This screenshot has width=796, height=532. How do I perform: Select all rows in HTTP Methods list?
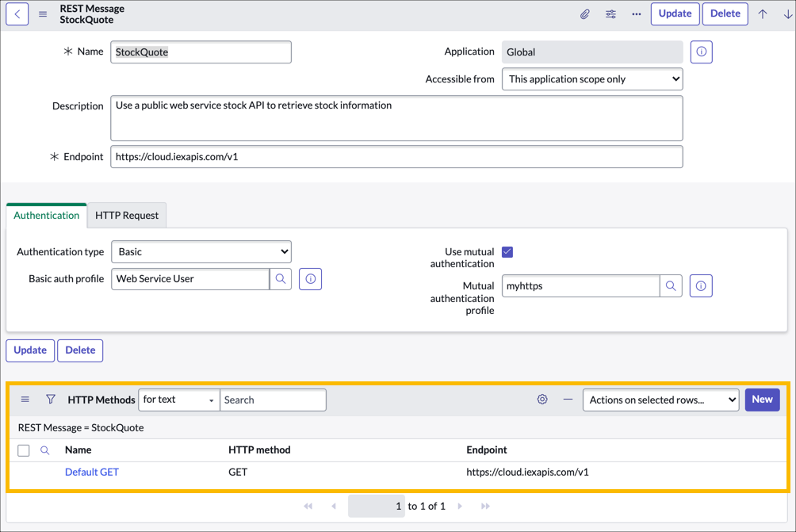(23, 450)
